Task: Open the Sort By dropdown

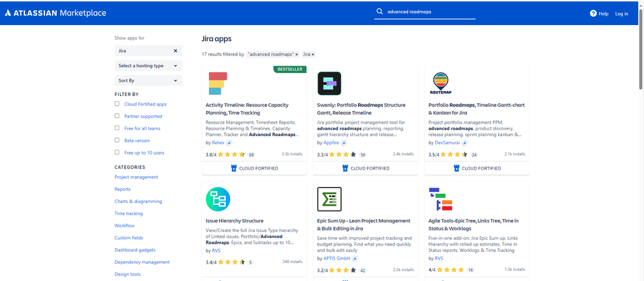Action: tap(148, 81)
